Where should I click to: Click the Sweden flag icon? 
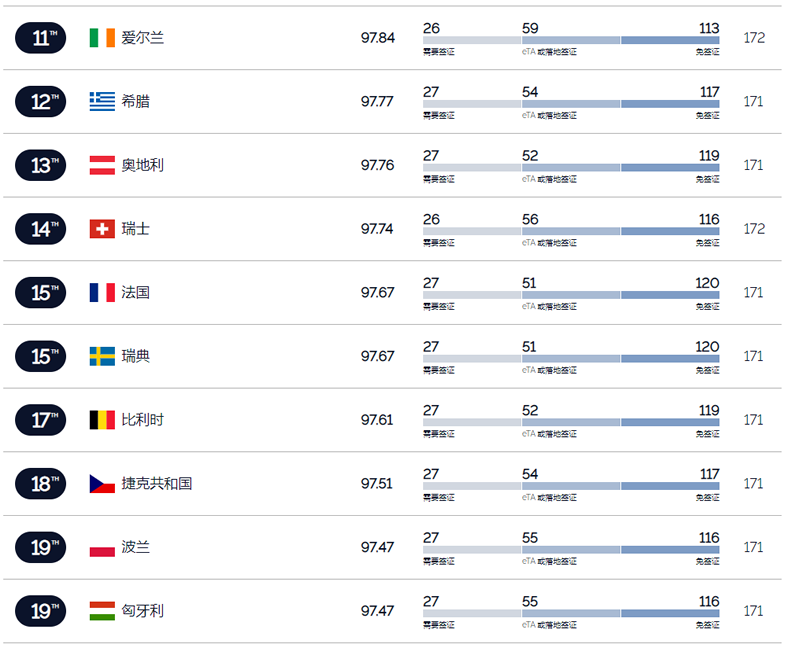pos(102,356)
